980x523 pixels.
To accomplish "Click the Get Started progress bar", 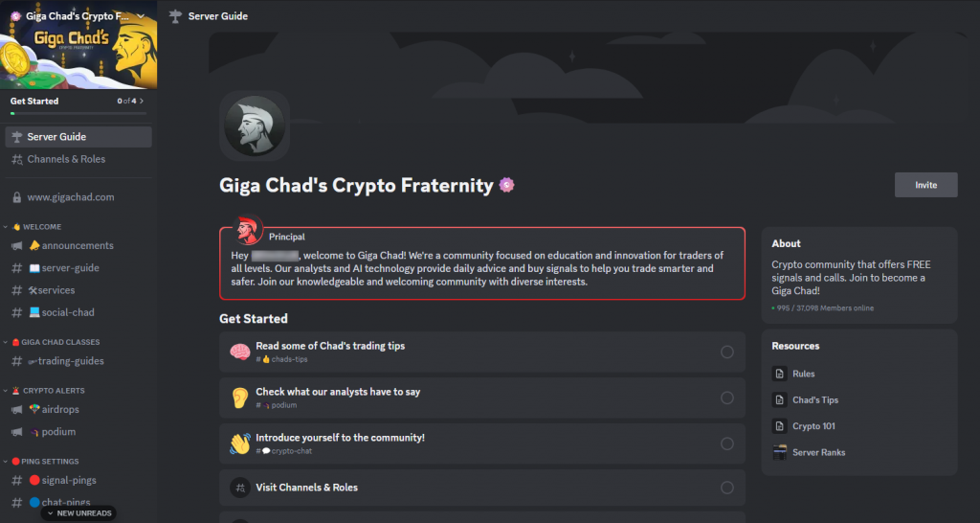I will (x=77, y=113).
